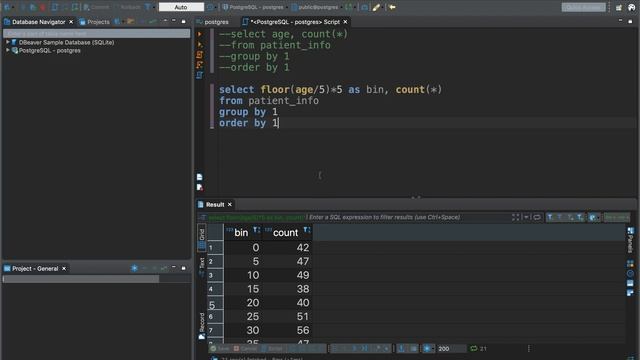Viewport: 640px width, 360px height.
Task: Click the floor function in select line
Action: [x=275, y=89]
